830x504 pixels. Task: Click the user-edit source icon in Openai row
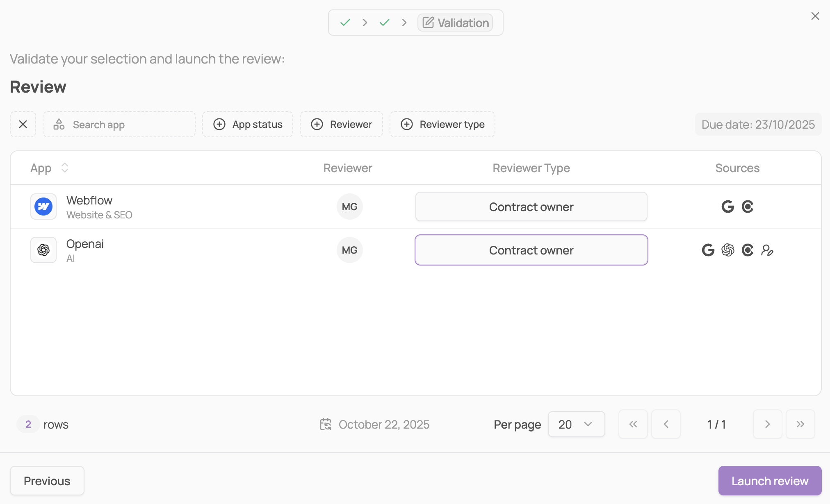pyautogui.click(x=767, y=250)
